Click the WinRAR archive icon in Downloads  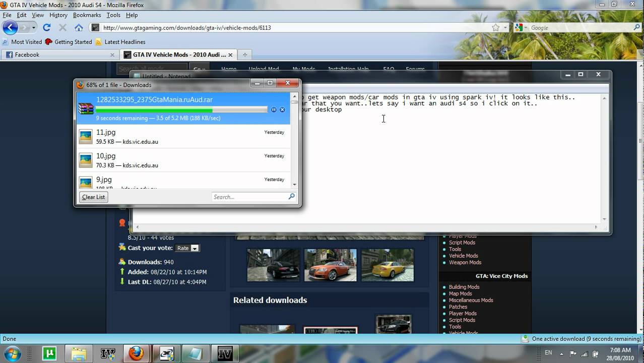pyautogui.click(x=86, y=109)
